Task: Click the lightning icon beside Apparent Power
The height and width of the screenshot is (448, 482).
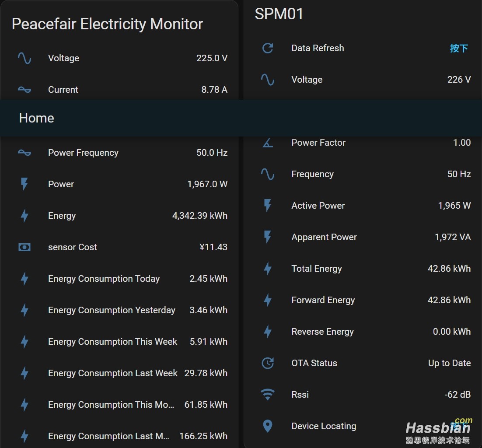Action: click(x=268, y=237)
